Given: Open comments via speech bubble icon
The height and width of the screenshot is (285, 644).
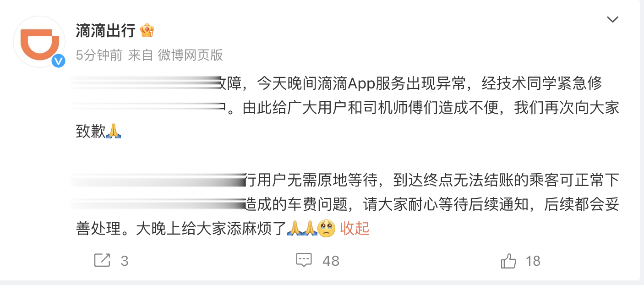Looking at the screenshot, I should [304, 260].
